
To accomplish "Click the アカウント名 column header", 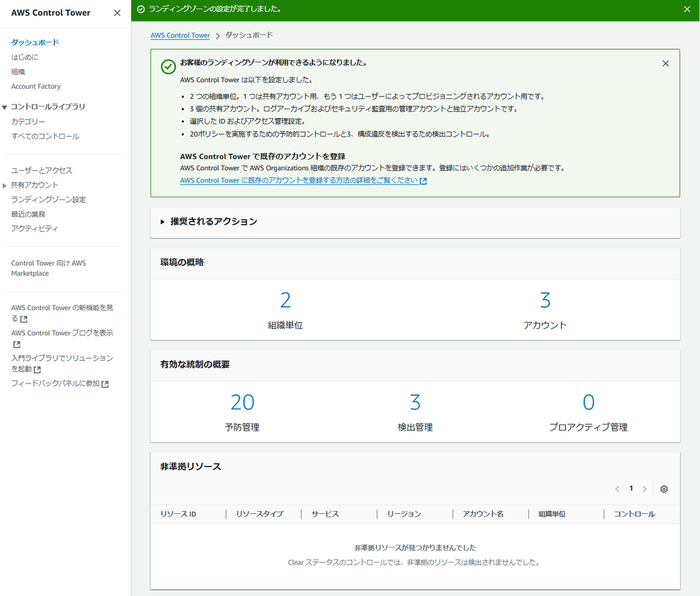I will tap(483, 514).
